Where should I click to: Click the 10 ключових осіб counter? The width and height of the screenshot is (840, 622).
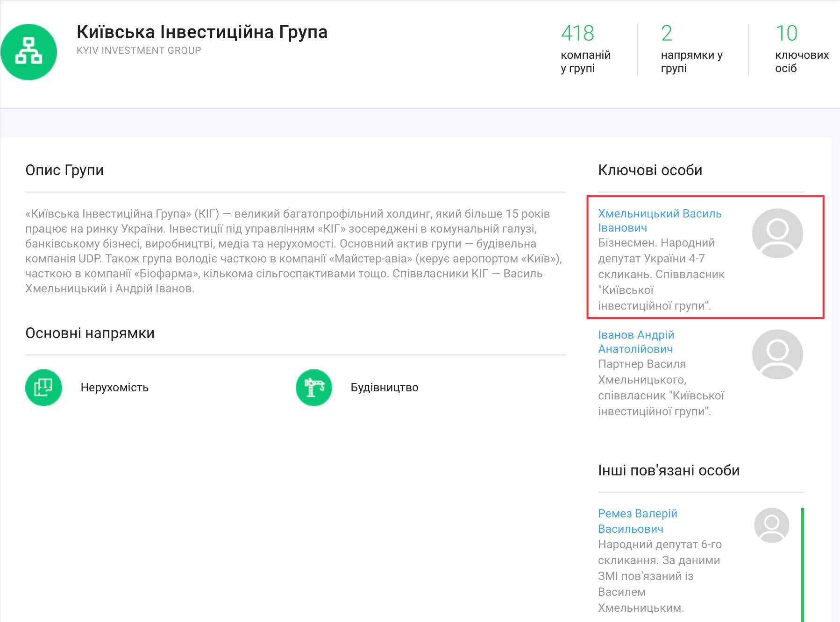click(801, 49)
